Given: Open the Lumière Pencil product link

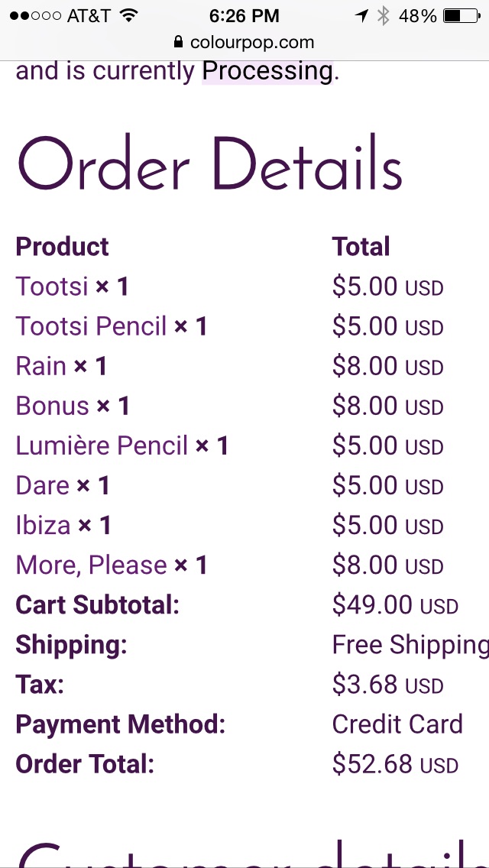Looking at the screenshot, I should [x=102, y=445].
